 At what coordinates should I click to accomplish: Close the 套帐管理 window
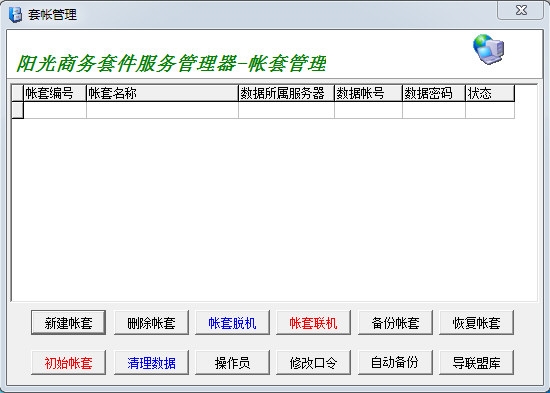(521, 10)
